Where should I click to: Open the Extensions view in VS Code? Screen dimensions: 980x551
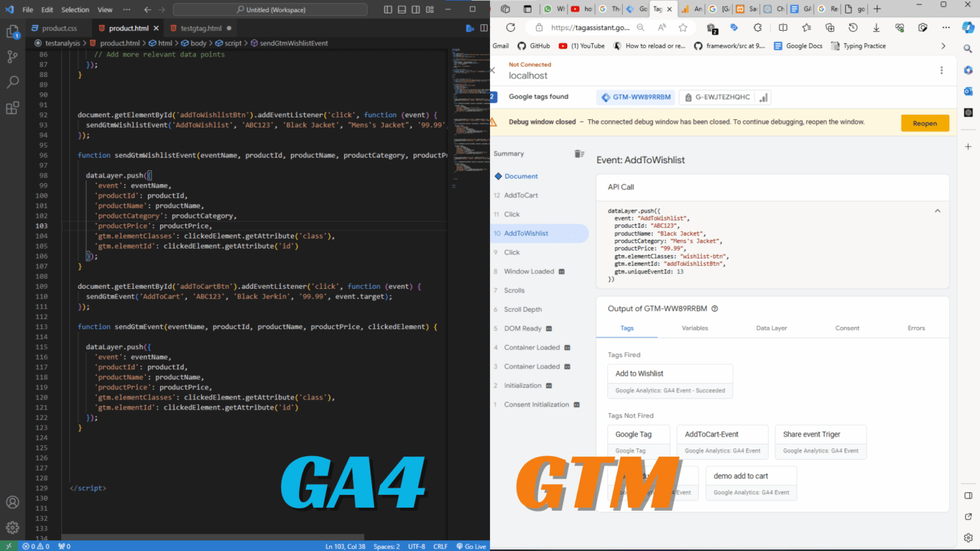pyautogui.click(x=13, y=107)
